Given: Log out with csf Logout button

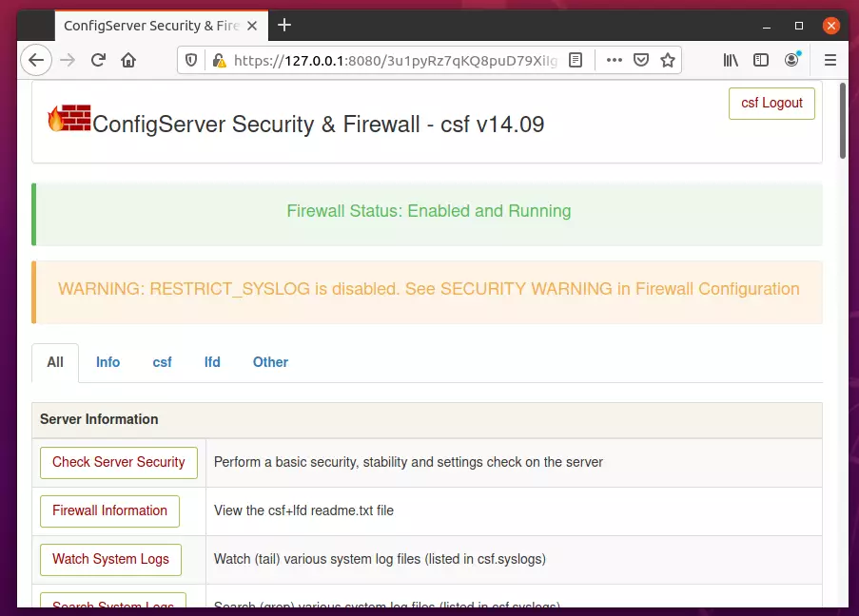Looking at the screenshot, I should click(771, 103).
